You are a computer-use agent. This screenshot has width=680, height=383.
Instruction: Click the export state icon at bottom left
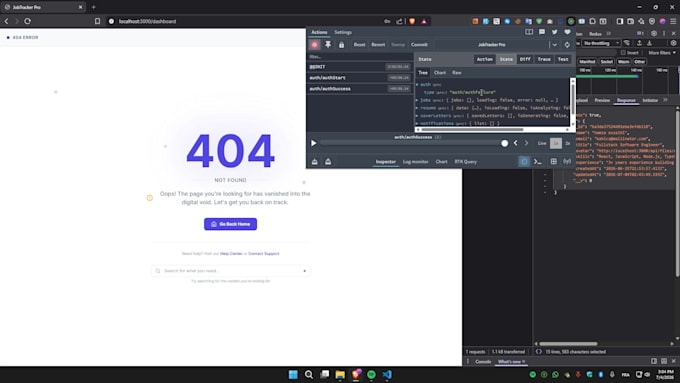click(x=328, y=162)
